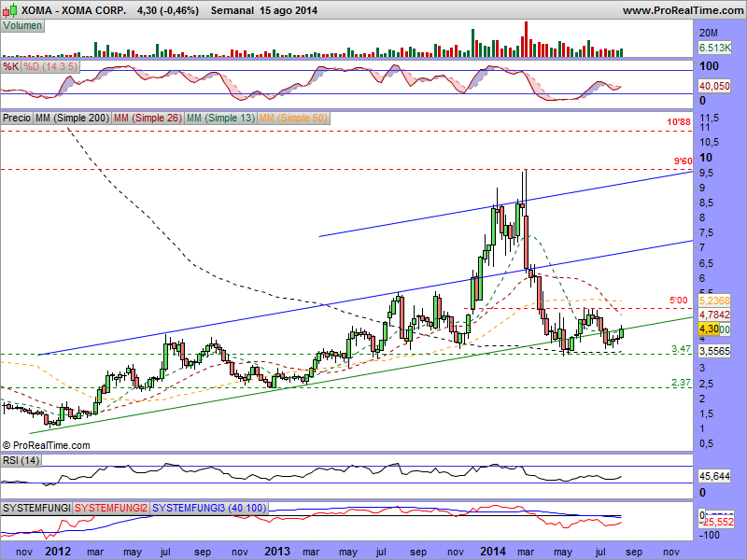The width and height of the screenshot is (747, 560).
Task: Click the MM (Simple 26) moving average label
Action: [x=148, y=118]
